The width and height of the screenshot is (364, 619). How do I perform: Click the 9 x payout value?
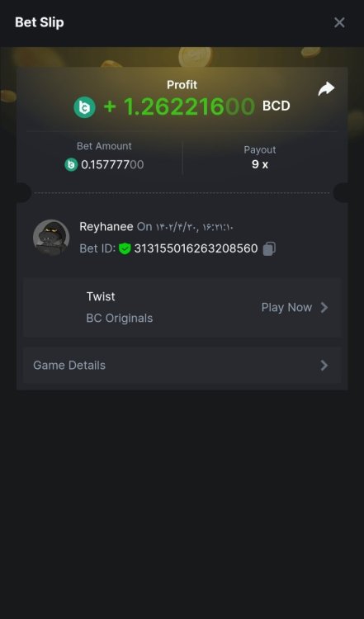coord(260,164)
